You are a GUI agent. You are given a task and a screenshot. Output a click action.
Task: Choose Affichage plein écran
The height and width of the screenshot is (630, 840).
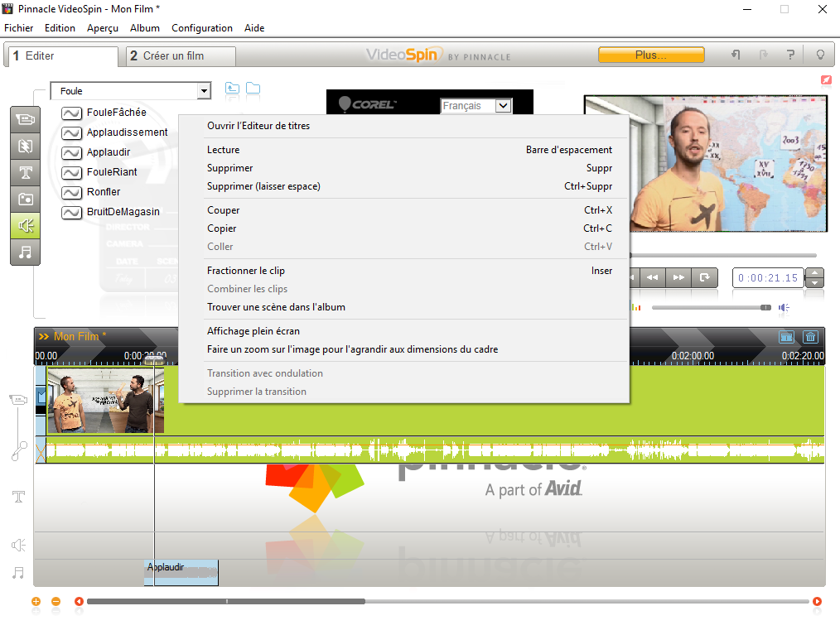point(403,331)
